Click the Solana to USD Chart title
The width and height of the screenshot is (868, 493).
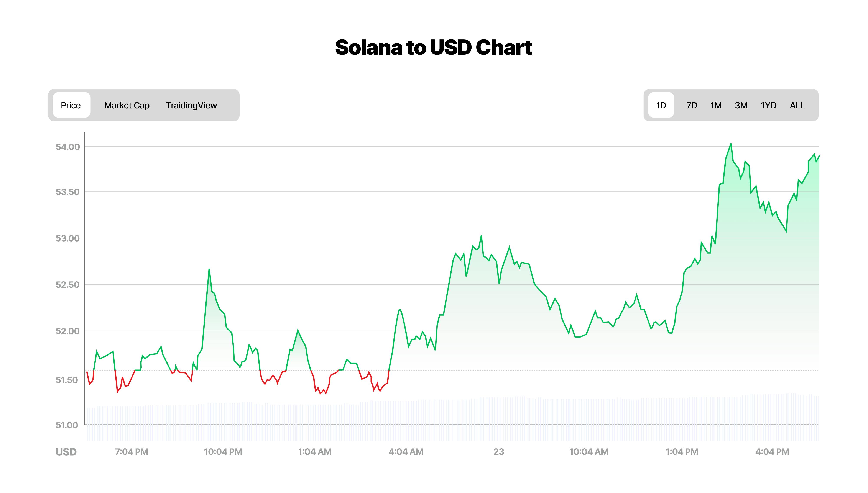coord(434,47)
